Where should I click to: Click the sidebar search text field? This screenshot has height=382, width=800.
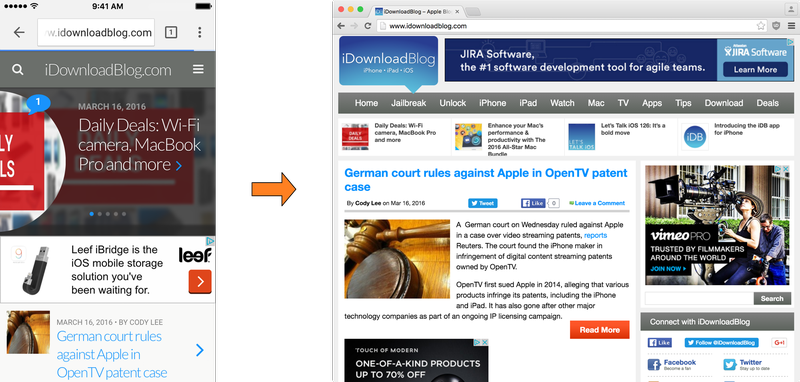699,298
